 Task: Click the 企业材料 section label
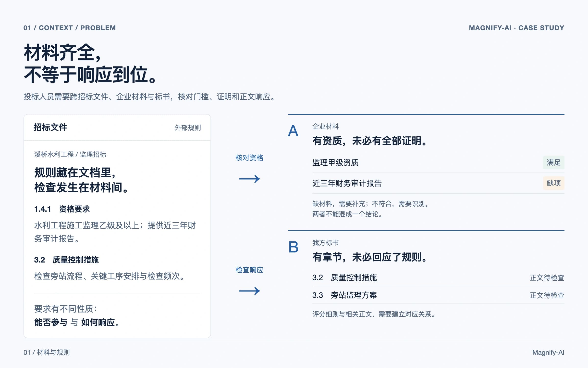coord(326,127)
